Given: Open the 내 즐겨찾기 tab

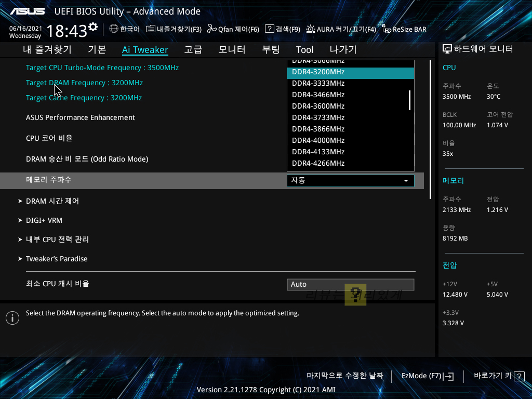Looking at the screenshot, I should coord(47,49).
